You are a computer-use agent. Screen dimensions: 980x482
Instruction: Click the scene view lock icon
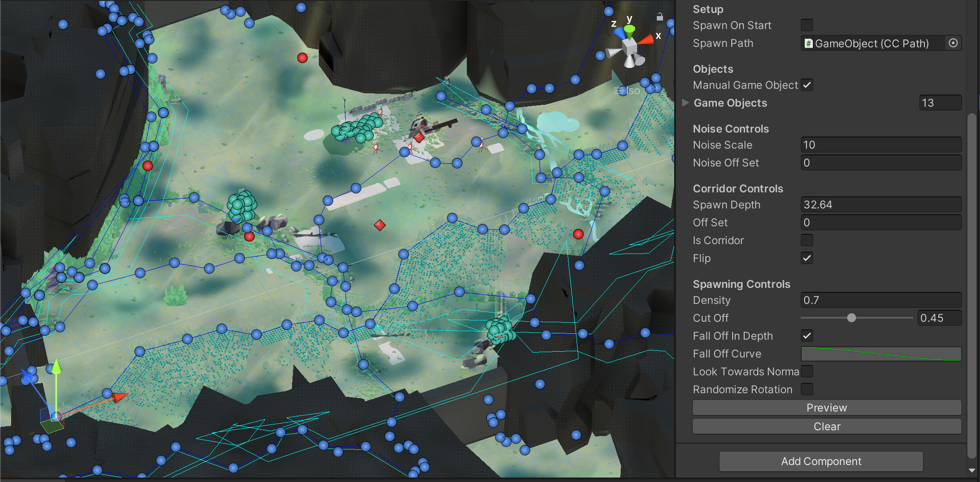[x=659, y=17]
